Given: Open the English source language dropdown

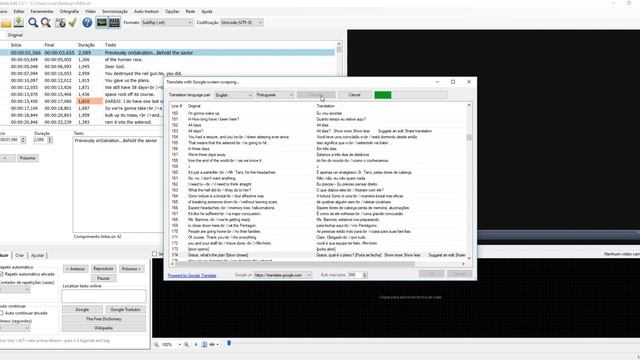Looking at the screenshot, I should tap(233, 95).
